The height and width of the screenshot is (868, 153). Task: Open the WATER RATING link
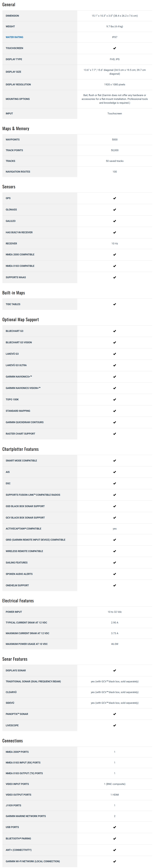[14, 37]
